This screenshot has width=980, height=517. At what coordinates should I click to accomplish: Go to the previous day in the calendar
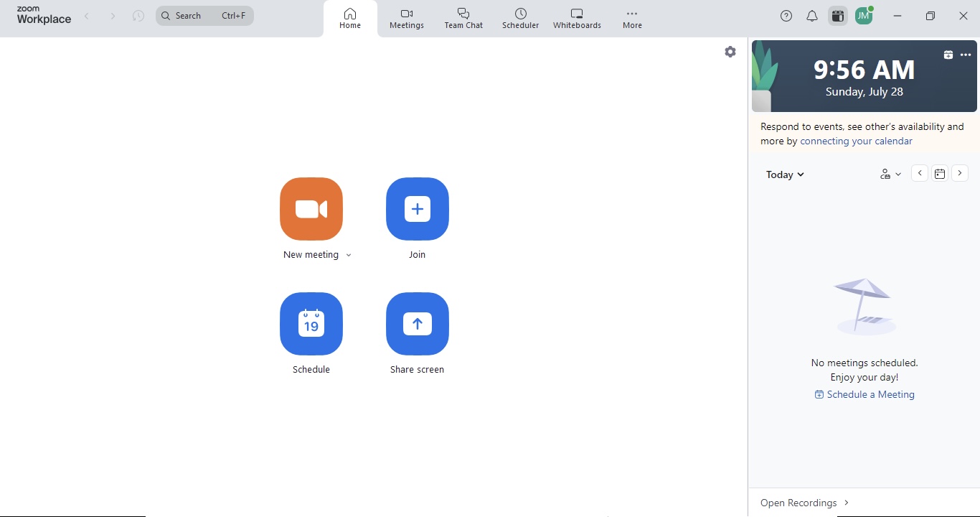click(x=920, y=173)
